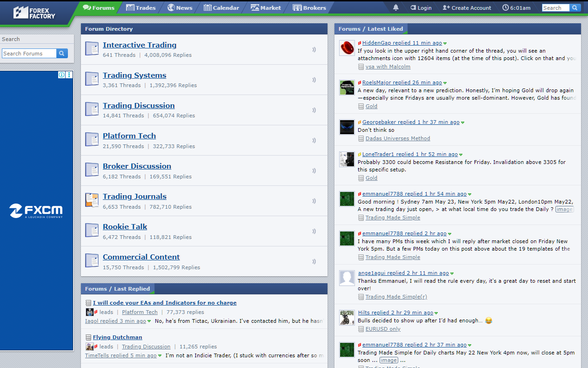
Task: Open the Trades tab
Action: tap(140, 7)
